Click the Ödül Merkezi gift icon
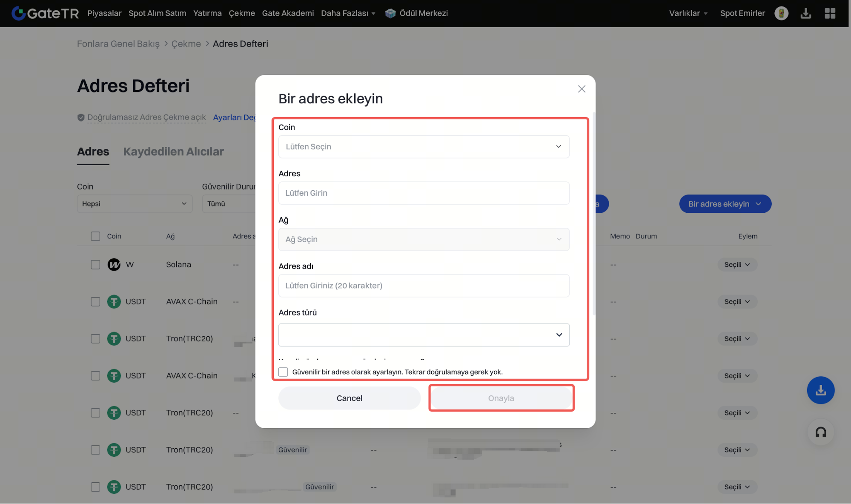Viewport: 851px width, 504px height. (390, 13)
